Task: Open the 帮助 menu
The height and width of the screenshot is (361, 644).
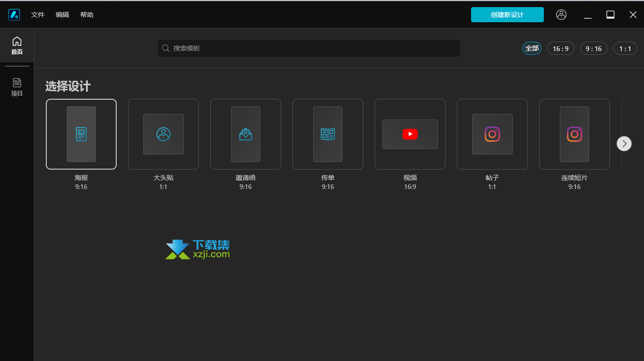Action: [x=87, y=15]
